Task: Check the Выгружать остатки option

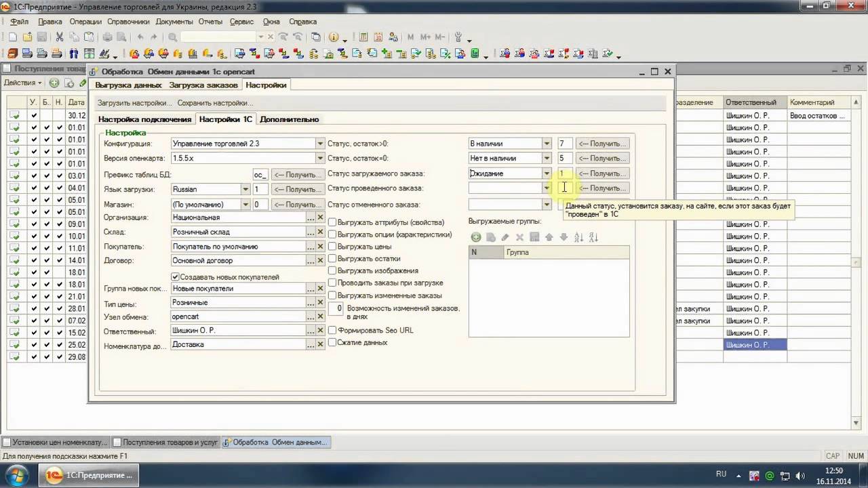Action: click(x=332, y=259)
